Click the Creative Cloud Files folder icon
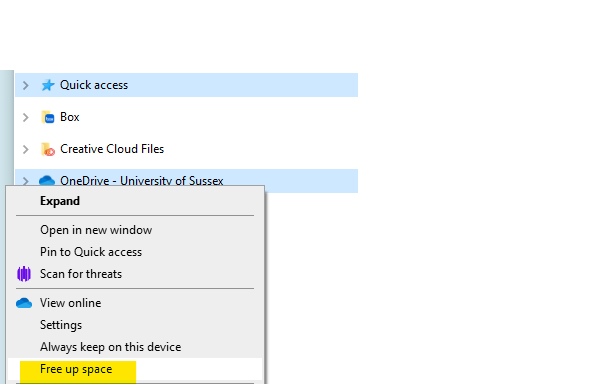609x386 pixels. [48, 149]
